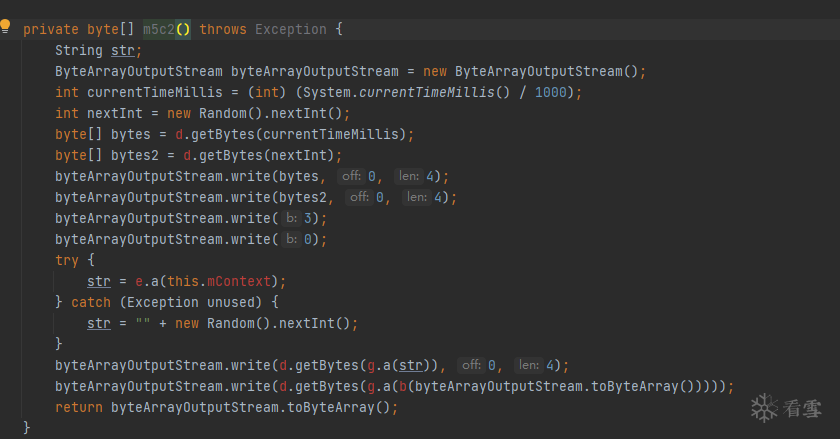Place cursor on the m5c2 method name
840x439 pixels.
click(159, 29)
